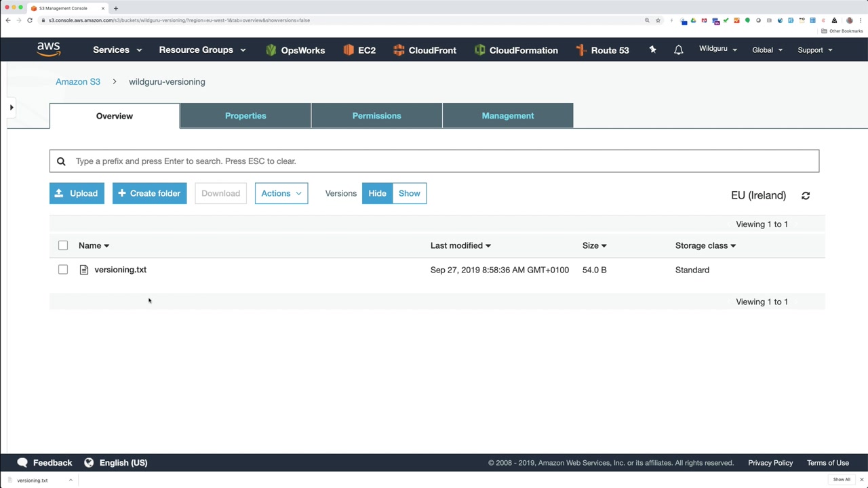
Task: Select the versioning.txt row checkbox
Action: [63, 270]
